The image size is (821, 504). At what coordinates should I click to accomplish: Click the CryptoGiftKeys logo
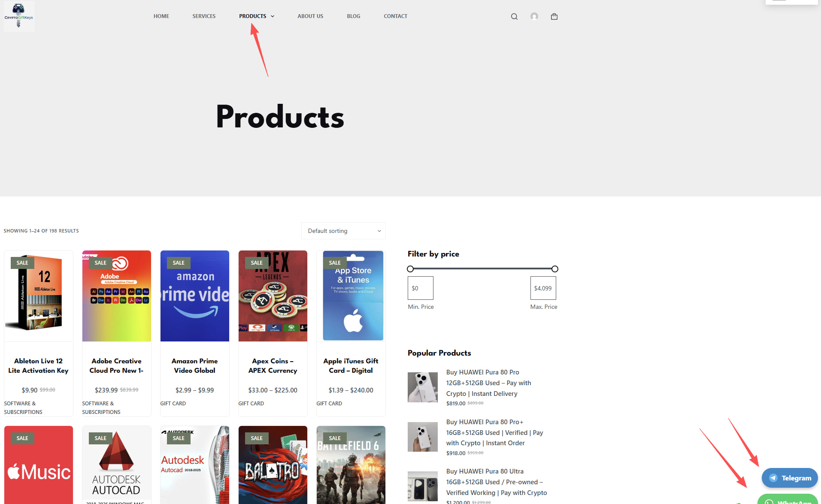pos(19,16)
